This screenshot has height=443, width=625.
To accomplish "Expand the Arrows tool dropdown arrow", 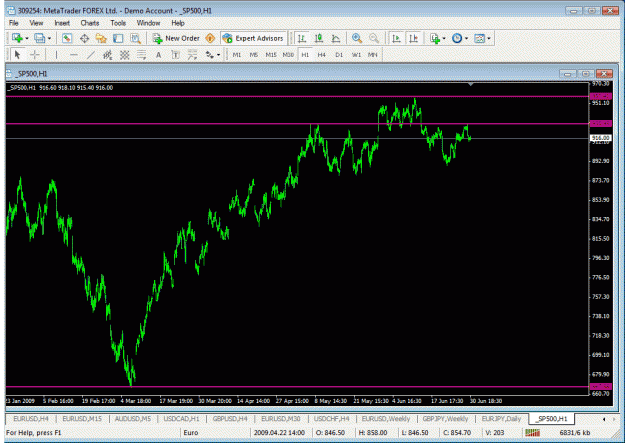I will [x=218, y=55].
